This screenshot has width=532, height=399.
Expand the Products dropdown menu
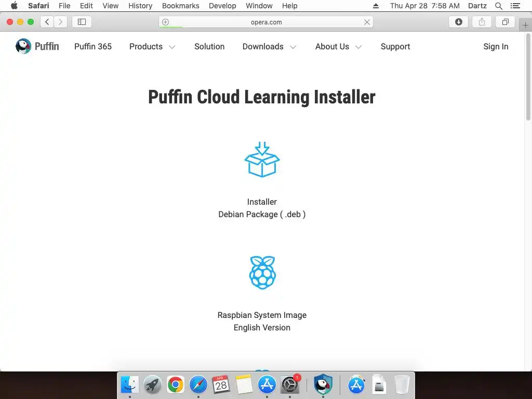click(152, 46)
